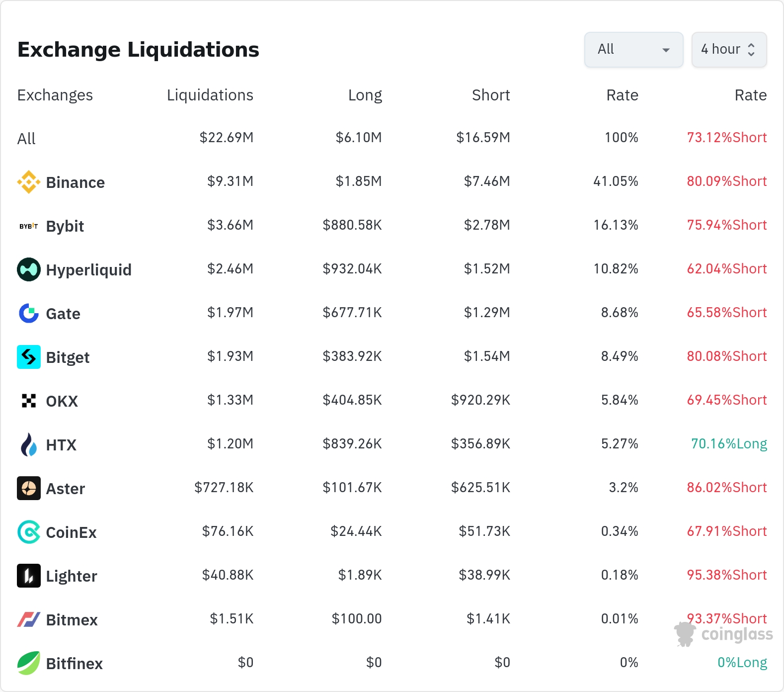Click the HTX flame logo

29,444
